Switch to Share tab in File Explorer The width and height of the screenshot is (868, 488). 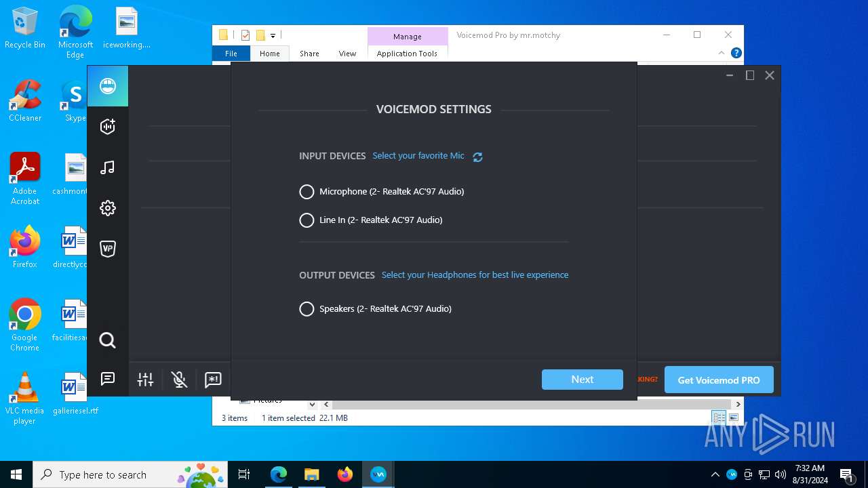309,54
